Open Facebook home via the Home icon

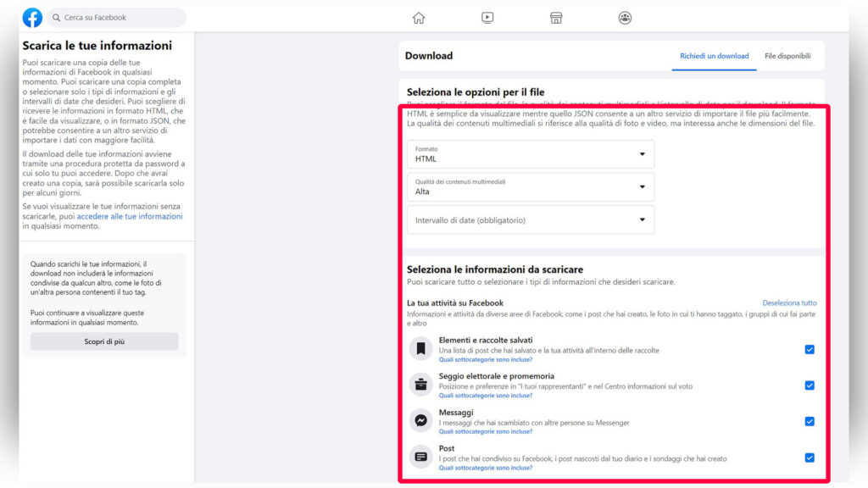coord(419,16)
